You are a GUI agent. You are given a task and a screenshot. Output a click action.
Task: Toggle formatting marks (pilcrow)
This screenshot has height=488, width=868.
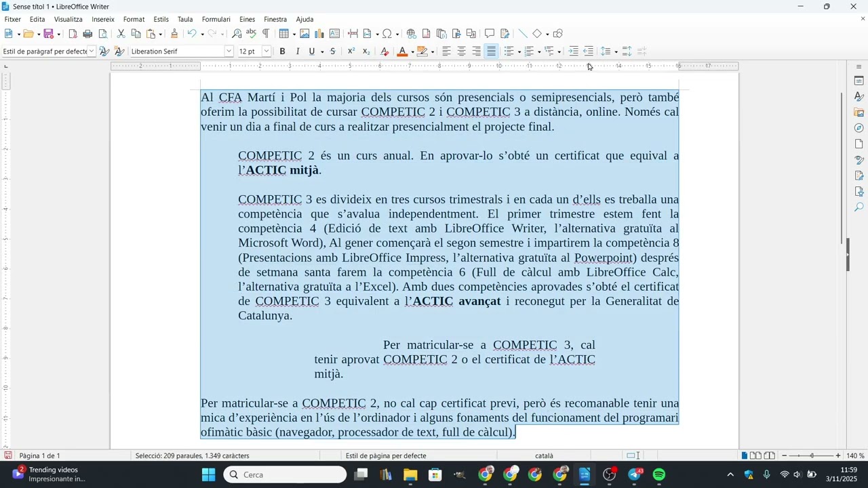266,34
